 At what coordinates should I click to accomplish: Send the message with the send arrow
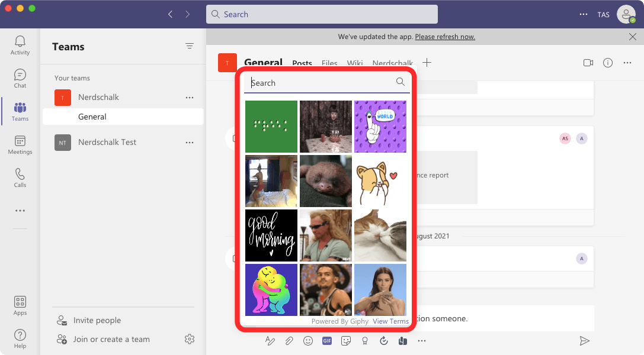[584, 341]
